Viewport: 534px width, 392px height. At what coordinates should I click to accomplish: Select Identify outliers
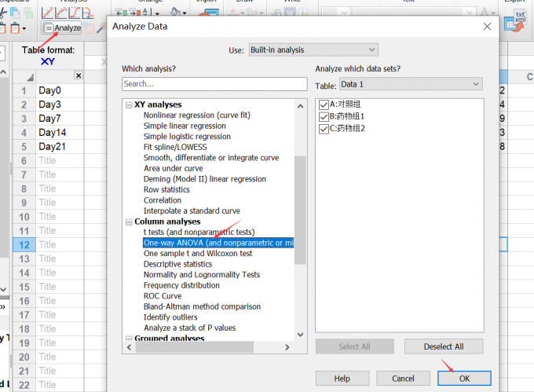pos(170,317)
